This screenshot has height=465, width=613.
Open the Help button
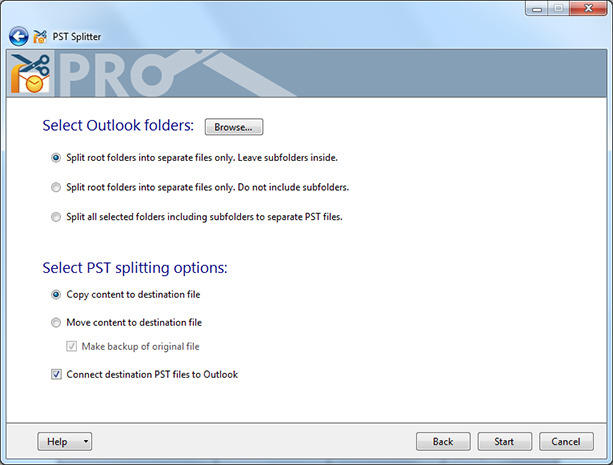tap(57, 442)
